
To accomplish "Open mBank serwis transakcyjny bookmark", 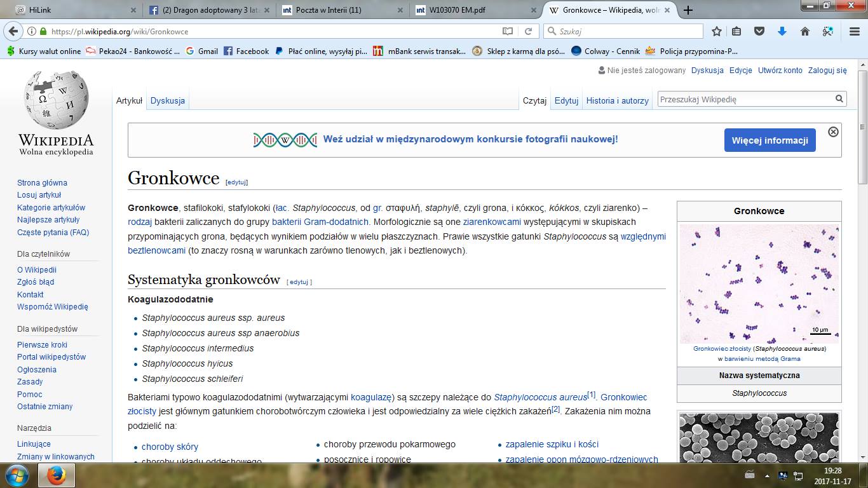I will 419,51.
